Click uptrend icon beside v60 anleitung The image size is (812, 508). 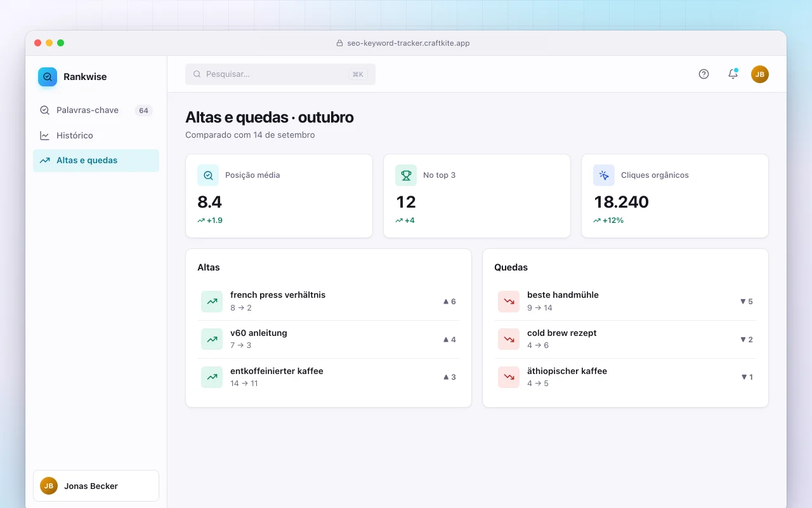pos(212,339)
